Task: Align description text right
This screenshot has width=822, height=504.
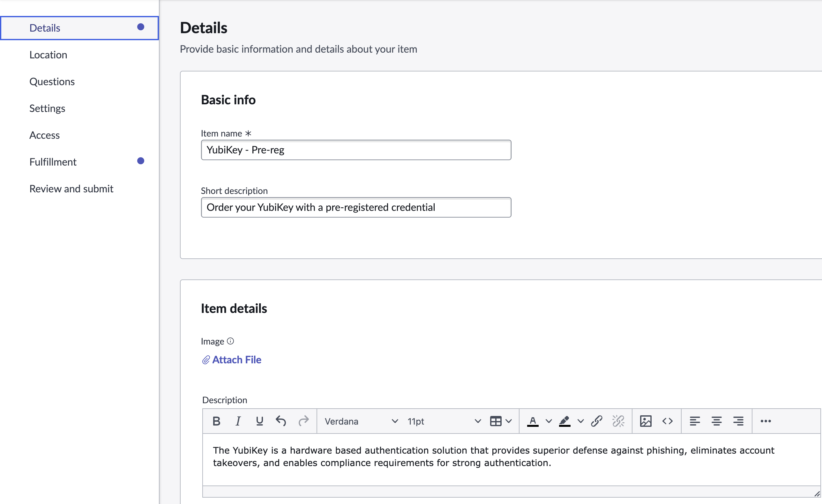Action: click(738, 421)
